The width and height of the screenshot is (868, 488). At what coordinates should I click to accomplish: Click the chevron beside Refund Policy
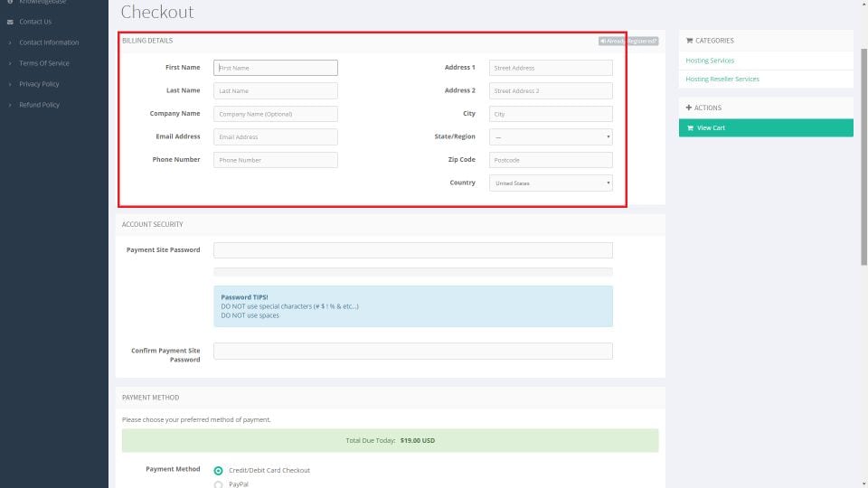10,105
